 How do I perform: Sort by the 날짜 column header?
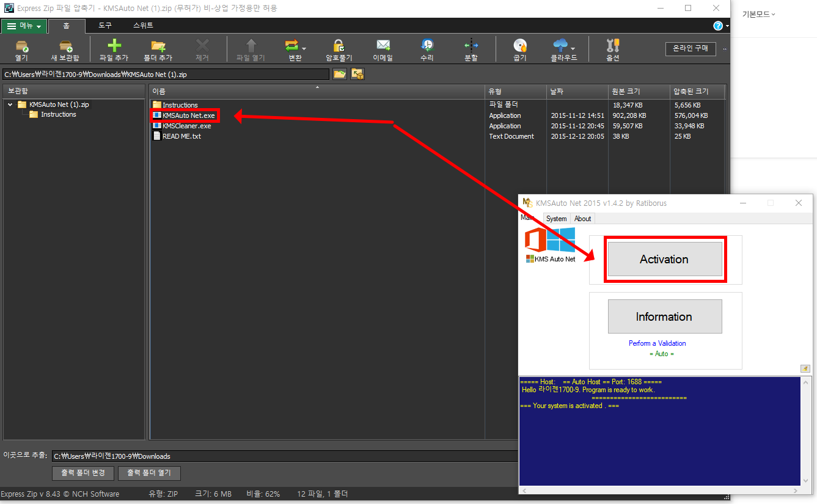click(577, 91)
